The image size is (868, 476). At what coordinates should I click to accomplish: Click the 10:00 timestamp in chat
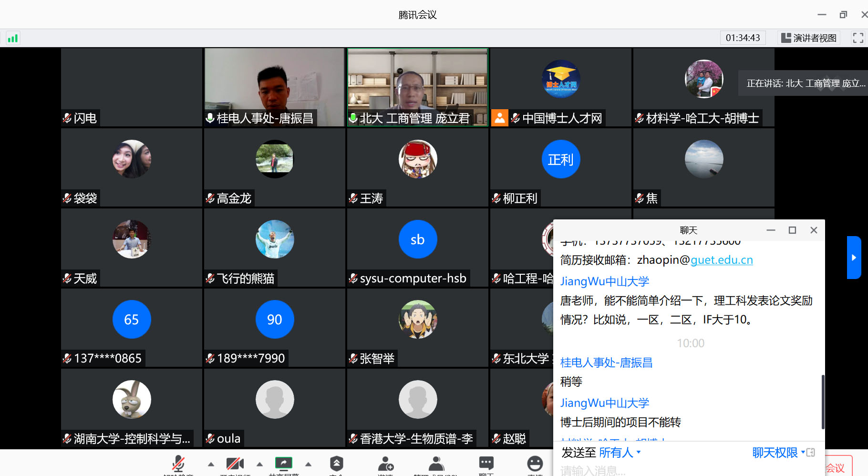(690, 343)
